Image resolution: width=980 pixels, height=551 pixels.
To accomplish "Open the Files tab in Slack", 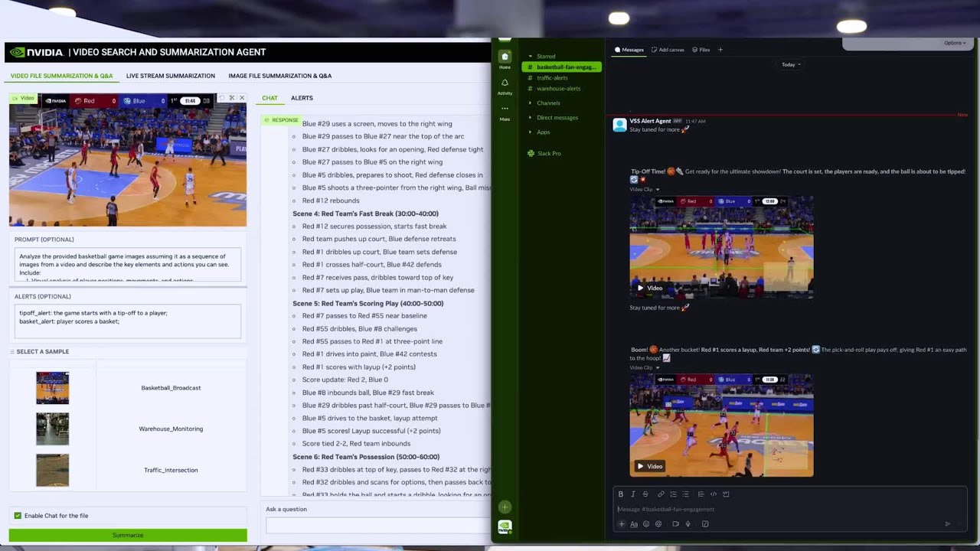I will [701, 50].
